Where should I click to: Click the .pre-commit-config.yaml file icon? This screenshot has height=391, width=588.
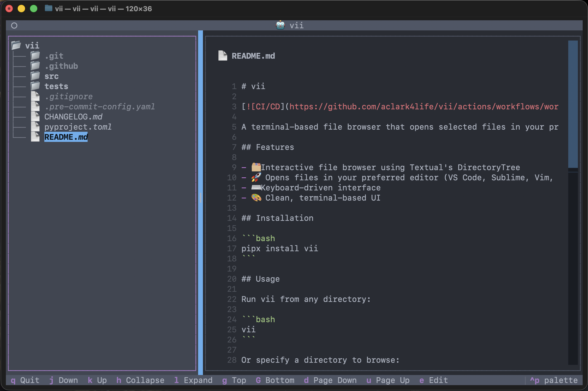[35, 106]
